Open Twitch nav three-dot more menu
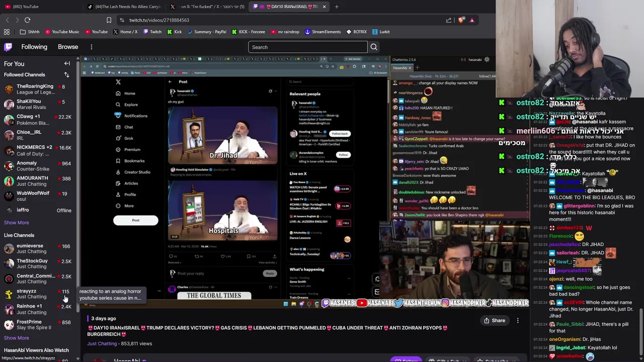The image size is (644, 362). (91, 47)
